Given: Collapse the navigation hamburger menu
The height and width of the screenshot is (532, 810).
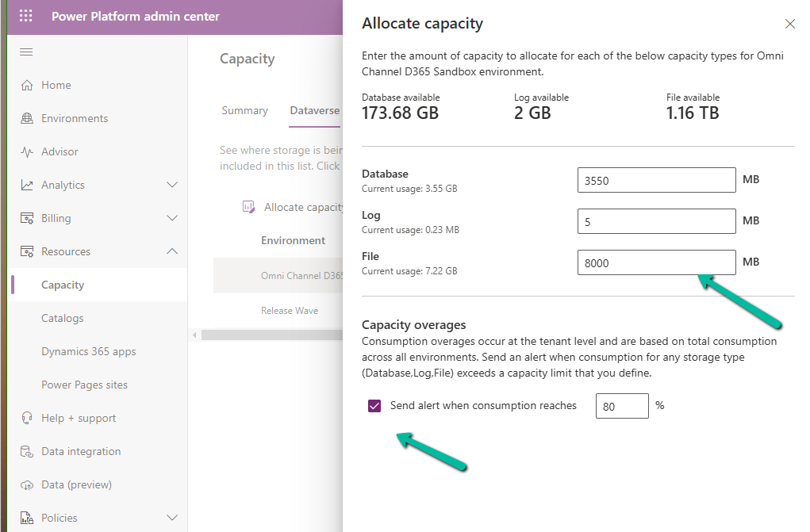Looking at the screenshot, I should pyautogui.click(x=26, y=52).
